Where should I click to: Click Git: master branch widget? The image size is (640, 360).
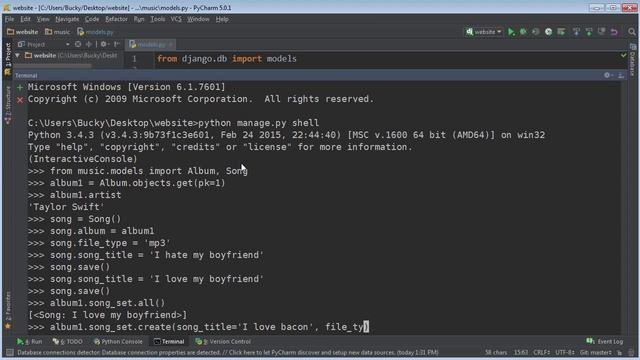(x=596, y=352)
